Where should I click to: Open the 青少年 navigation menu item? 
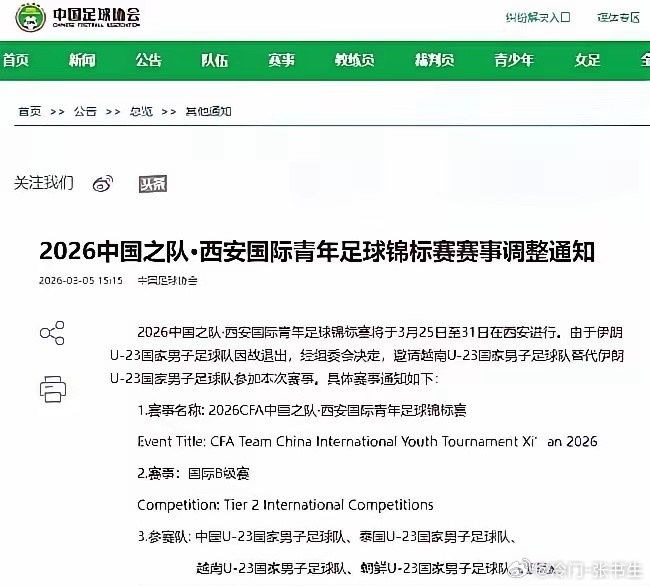tap(514, 61)
